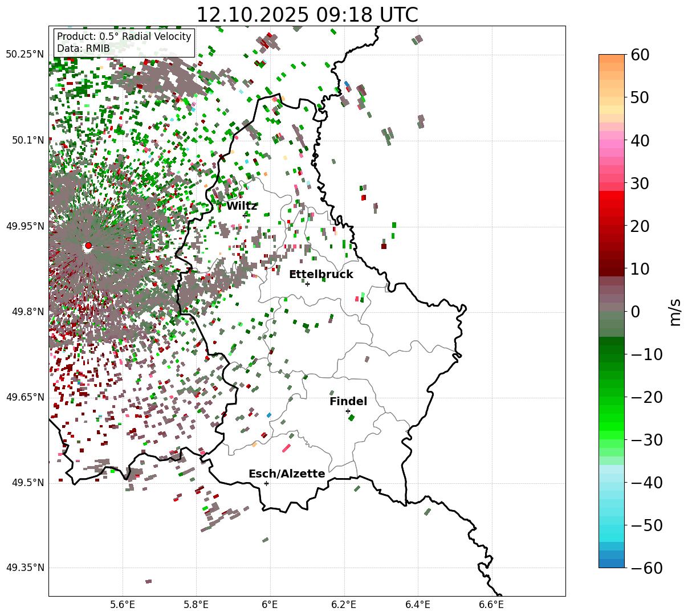Screen dimensions: 688x616
Task: Click the cross marker below Findel label
Action: [348, 411]
